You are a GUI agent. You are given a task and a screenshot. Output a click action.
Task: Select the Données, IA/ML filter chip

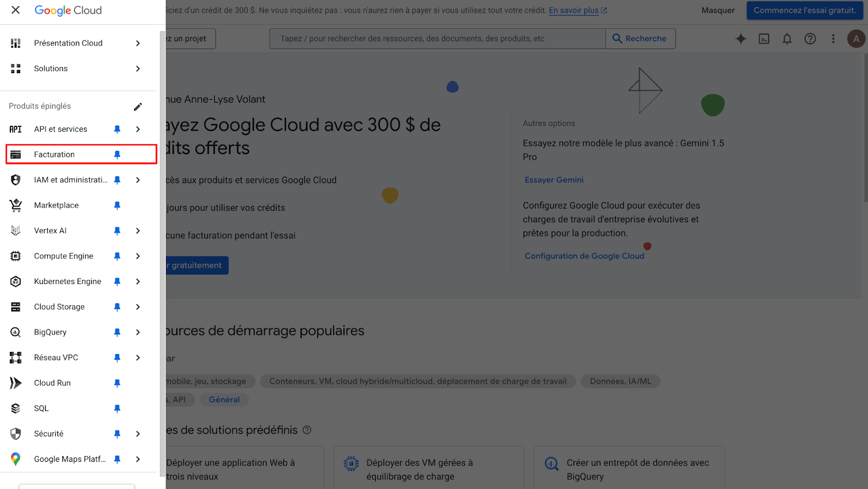tap(620, 381)
